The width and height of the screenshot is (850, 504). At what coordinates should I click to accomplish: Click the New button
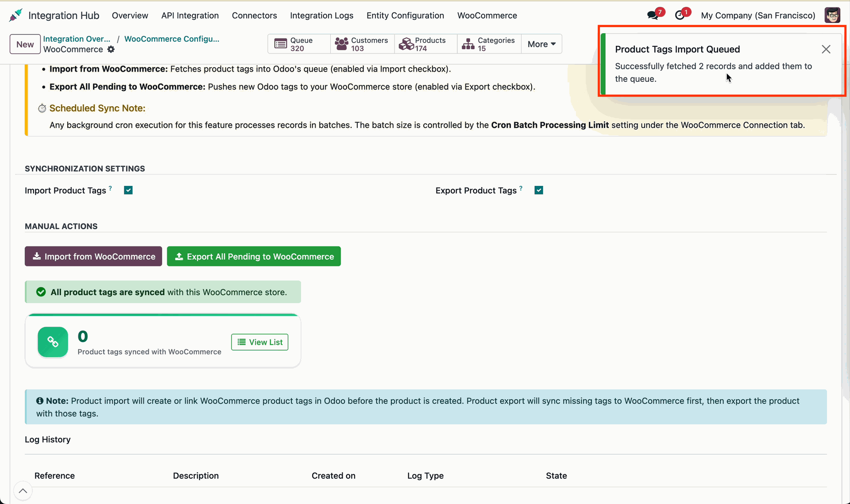[25, 44]
